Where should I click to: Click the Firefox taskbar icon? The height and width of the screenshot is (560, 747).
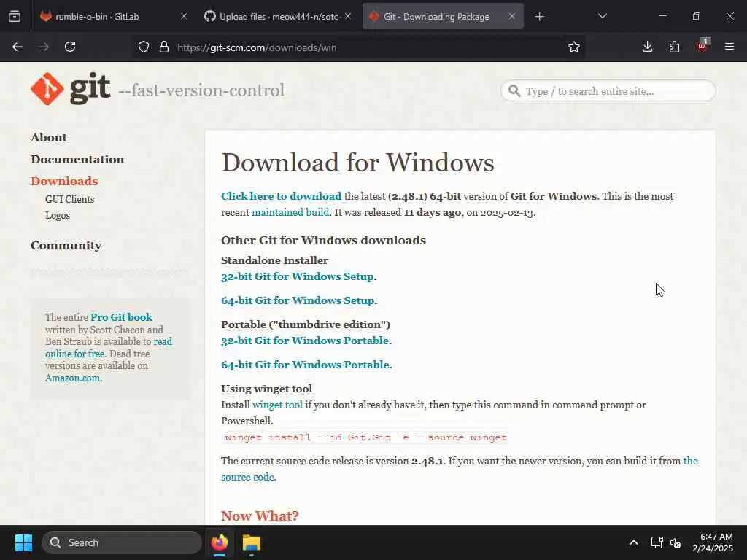click(219, 542)
